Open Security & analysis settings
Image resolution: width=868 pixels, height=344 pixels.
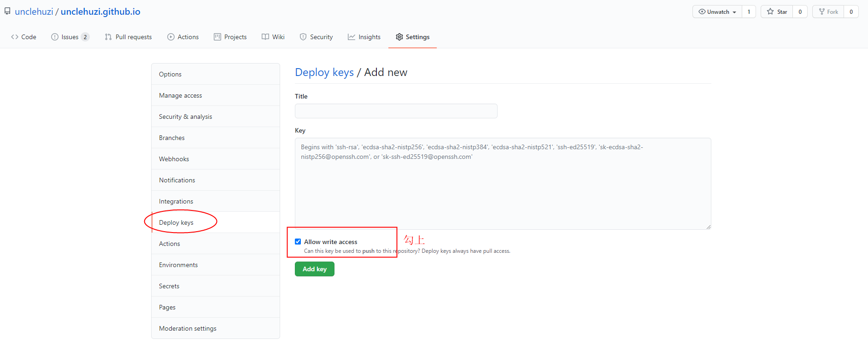pyautogui.click(x=216, y=117)
